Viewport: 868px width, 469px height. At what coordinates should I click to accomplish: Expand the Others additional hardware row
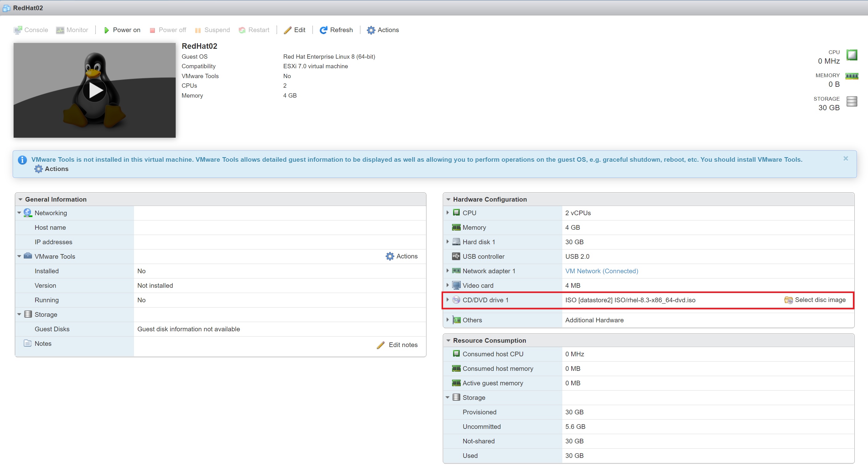pyautogui.click(x=447, y=320)
